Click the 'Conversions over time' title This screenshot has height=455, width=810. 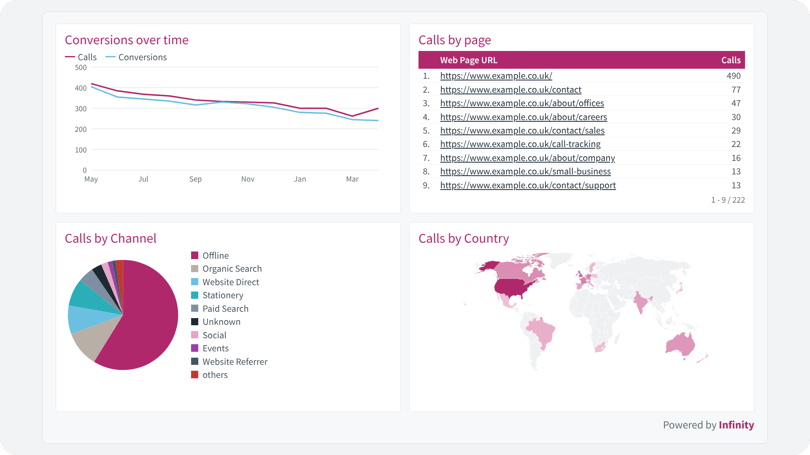pos(127,40)
